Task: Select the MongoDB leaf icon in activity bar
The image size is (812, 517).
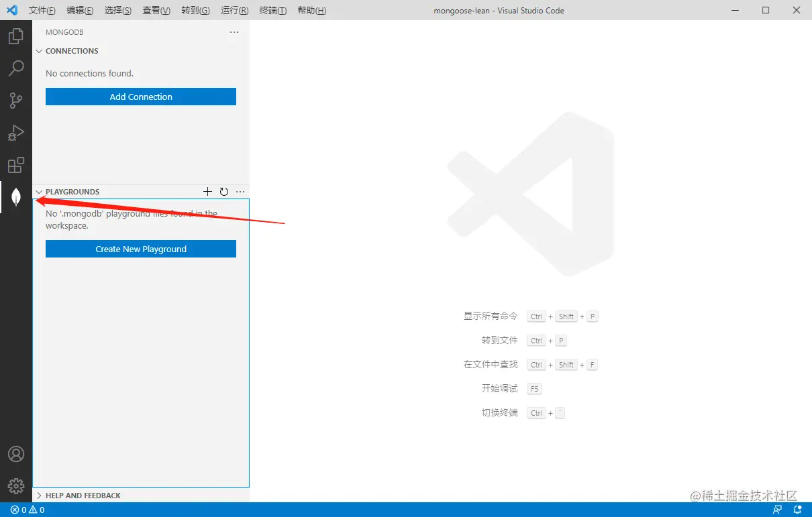Action: [16, 196]
